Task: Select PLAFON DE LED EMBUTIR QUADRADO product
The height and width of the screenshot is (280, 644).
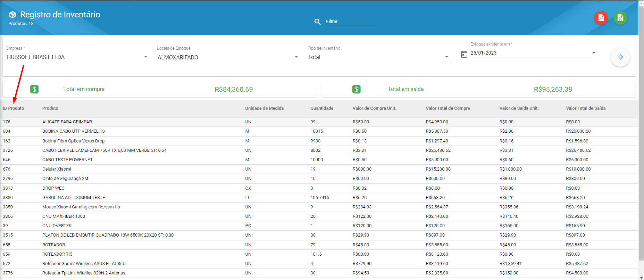Action: pos(108,235)
